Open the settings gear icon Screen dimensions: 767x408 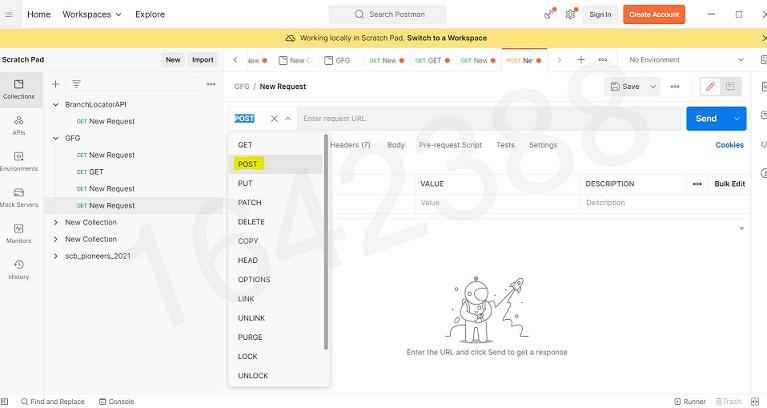tap(570, 14)
